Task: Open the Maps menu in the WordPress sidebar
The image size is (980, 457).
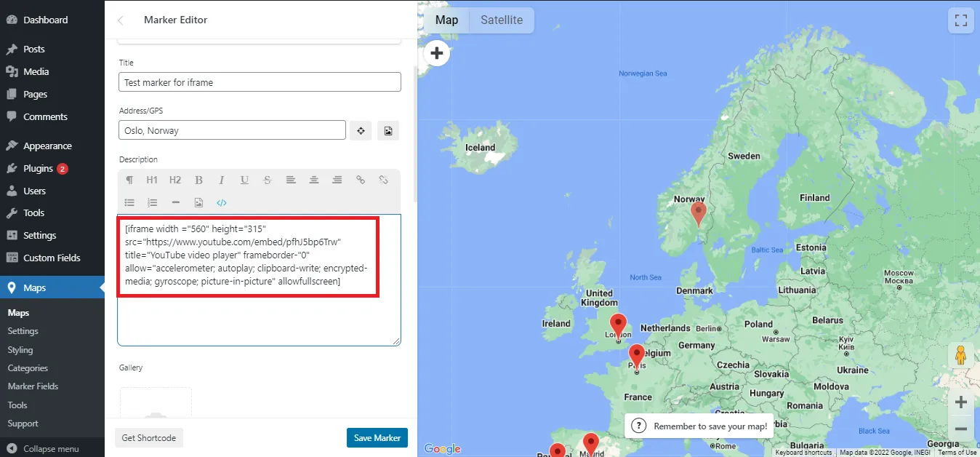Action: (33, 287)
